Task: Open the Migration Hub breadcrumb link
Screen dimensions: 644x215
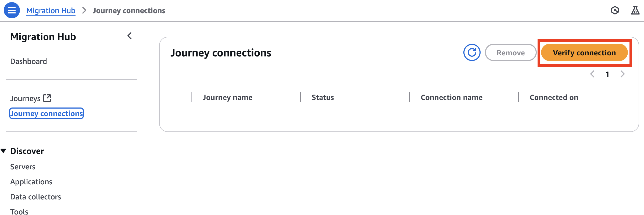Action: [x=51, y=10]
